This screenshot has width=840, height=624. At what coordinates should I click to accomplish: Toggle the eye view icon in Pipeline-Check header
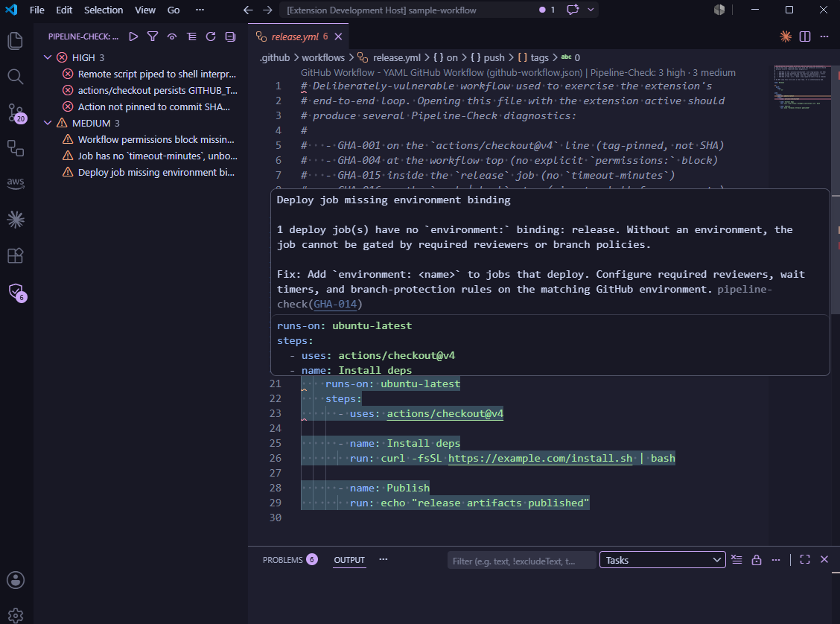(172, 36)
